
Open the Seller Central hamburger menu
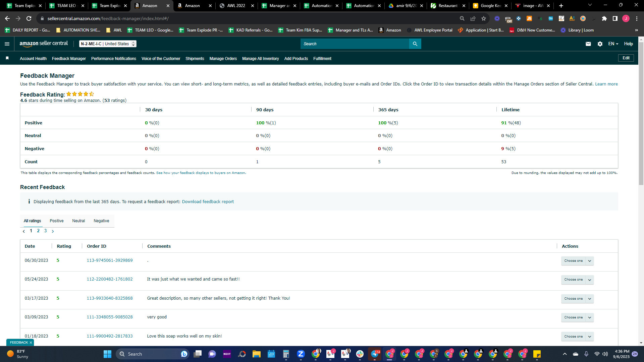(x=7, y=44)
